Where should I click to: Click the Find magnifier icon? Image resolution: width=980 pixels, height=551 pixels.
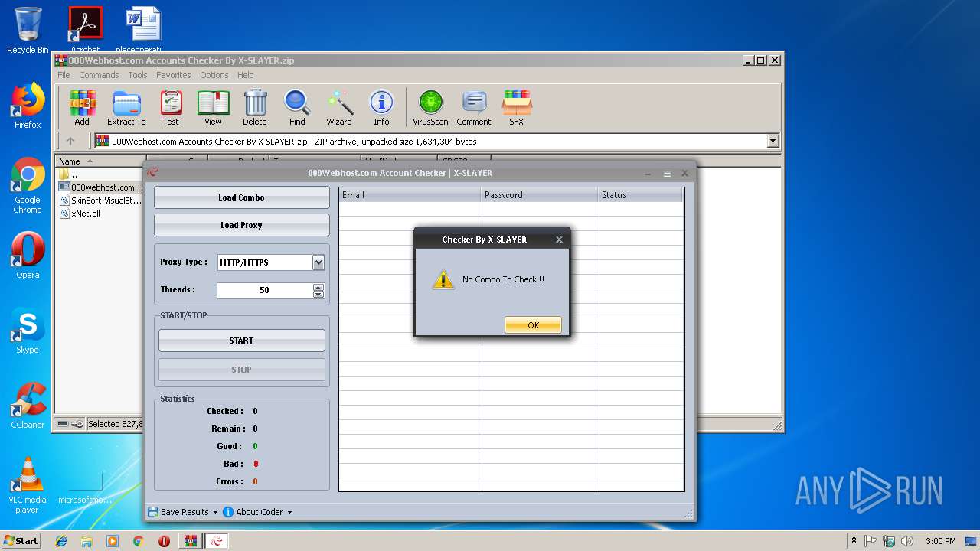297,108
